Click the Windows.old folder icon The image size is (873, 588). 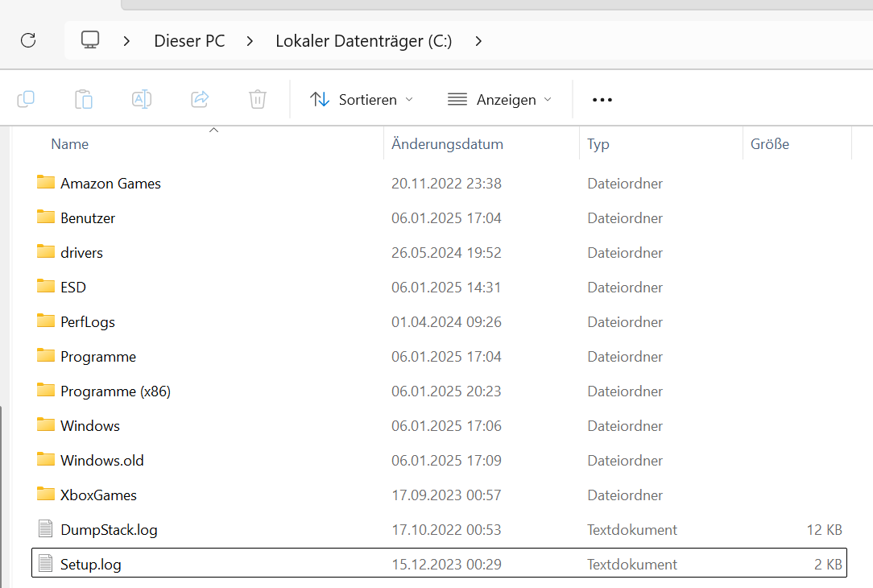click(x=46, y=459)
